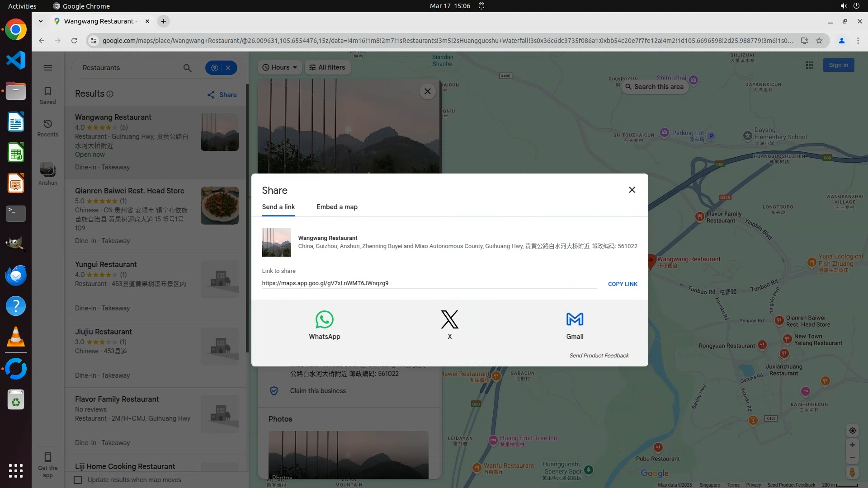Click the COPY LINK button

point(623,284)
